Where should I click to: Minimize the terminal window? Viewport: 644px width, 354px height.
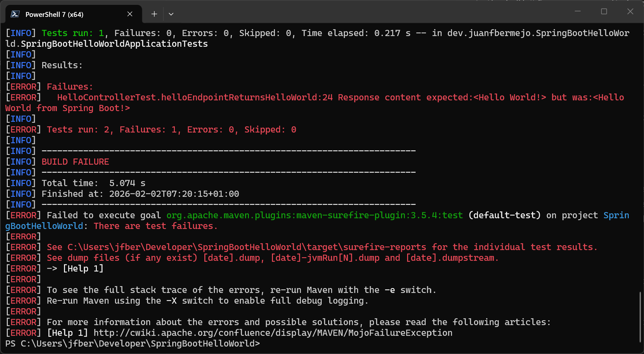pyautogui.click(x=578, y=11)
